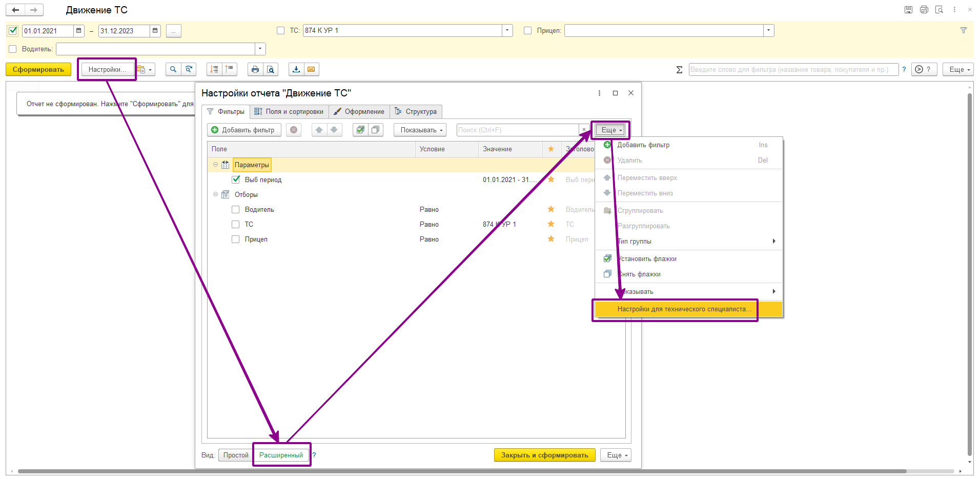The height and width of the screenshot is (479, 980).
Task: Open the ТС field dropdown arrow
Action: pyautogui.click(x=507, y=31)
